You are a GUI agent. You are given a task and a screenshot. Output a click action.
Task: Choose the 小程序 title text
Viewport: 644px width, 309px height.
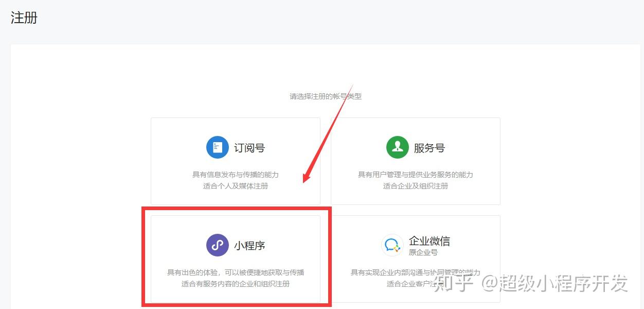(249, 246)
